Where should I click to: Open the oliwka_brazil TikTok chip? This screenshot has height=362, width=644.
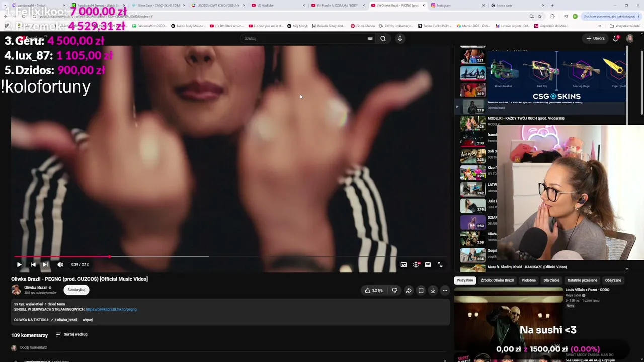coord(64,320)
